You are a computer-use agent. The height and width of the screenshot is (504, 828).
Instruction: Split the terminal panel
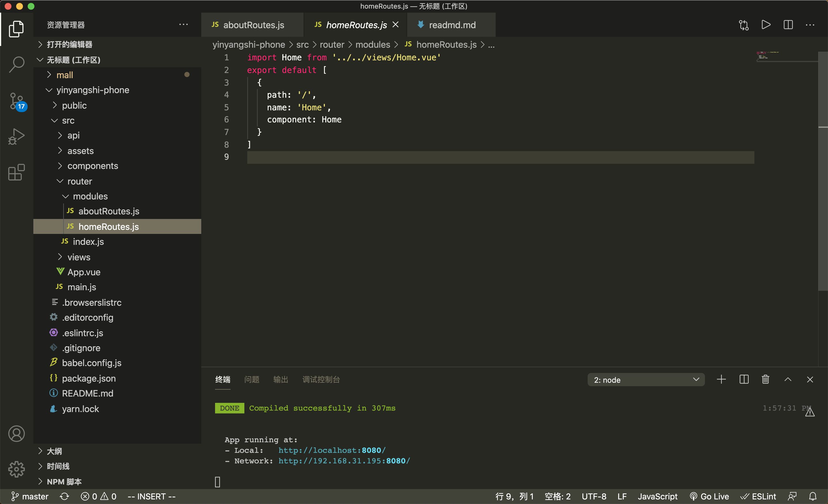pos(744,379)
